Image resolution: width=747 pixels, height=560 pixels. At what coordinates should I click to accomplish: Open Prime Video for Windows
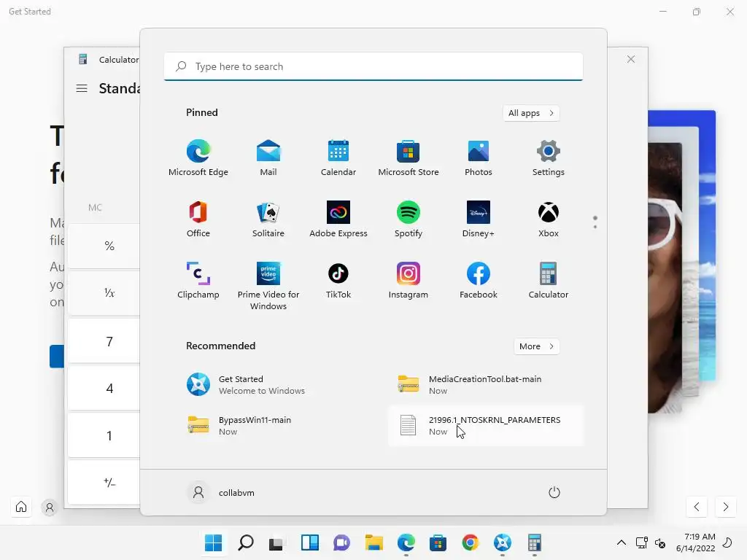268,286
